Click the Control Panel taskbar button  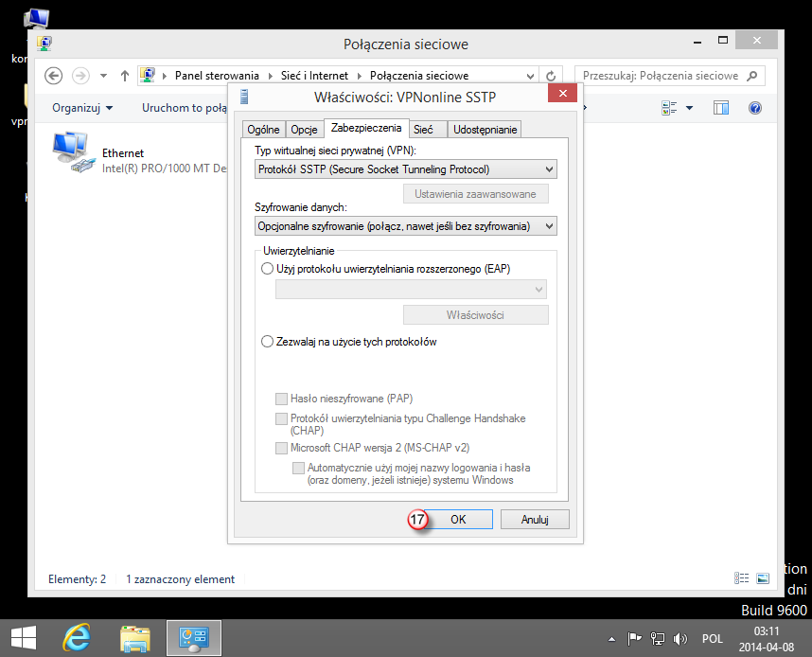pos(194,638)
